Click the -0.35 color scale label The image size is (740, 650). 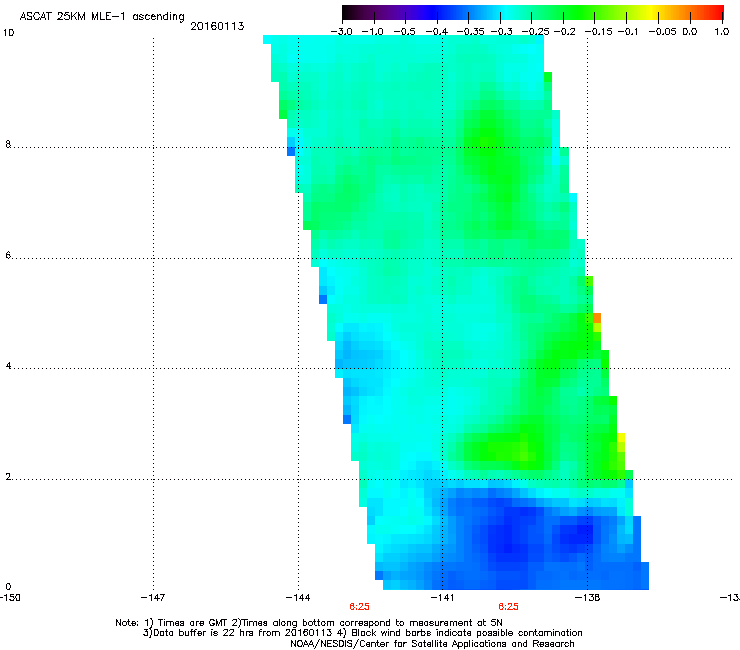point(471,32)
